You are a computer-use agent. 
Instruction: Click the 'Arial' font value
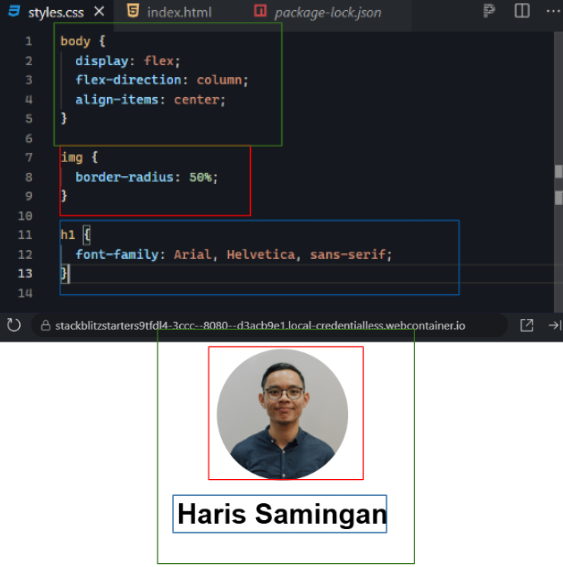[193, 255]
